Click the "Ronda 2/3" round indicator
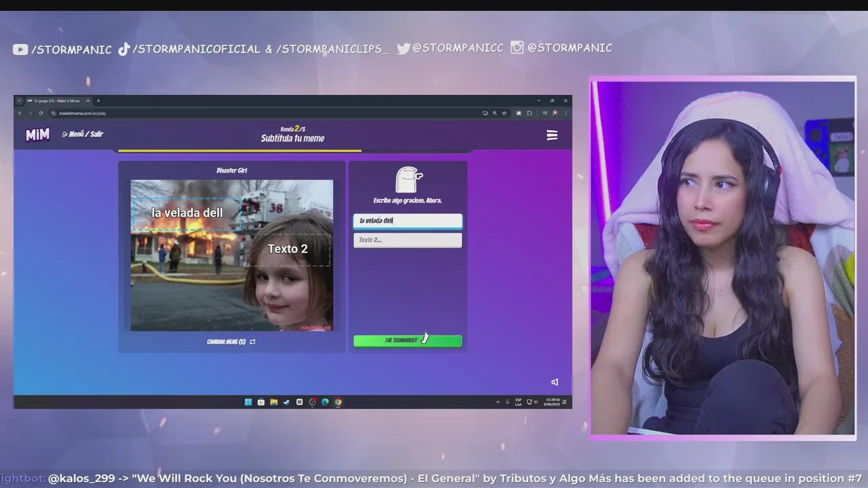 293,129
